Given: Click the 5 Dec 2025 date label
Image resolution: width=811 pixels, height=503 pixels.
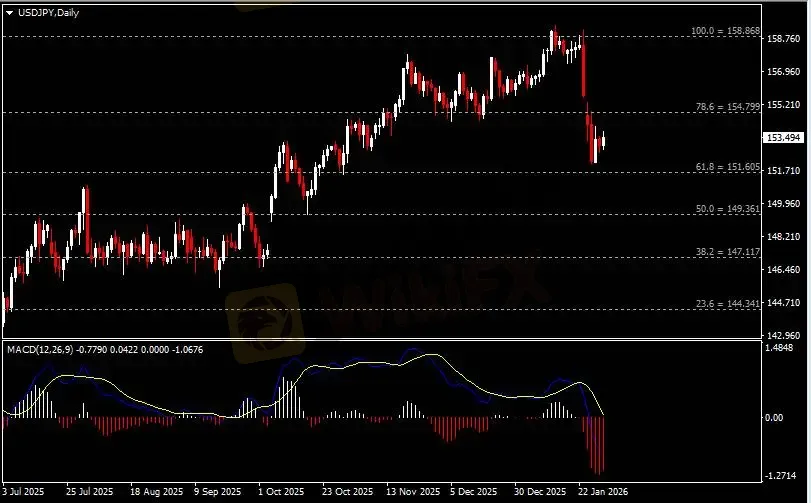Looking at the screenshot, I should click(474, 491).
